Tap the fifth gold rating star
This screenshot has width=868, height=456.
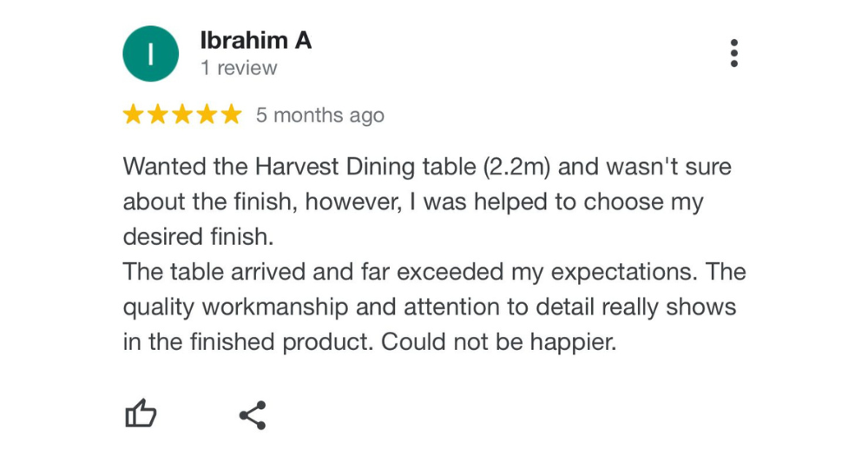[231, 116]
